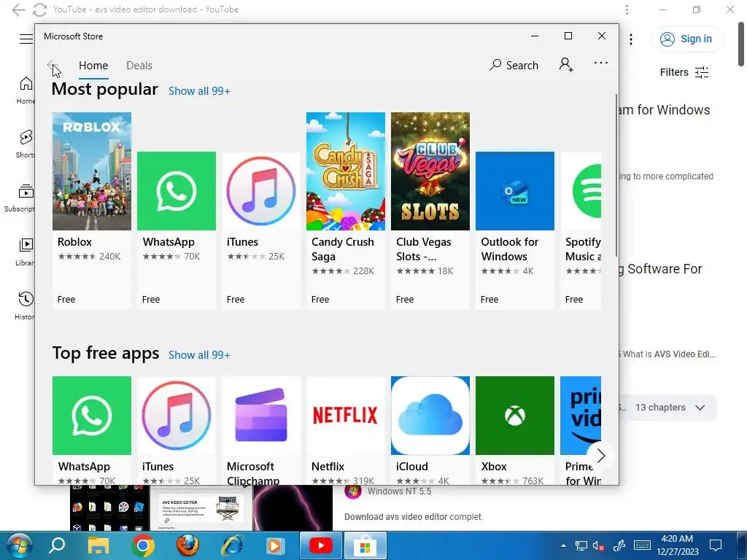Image resolution: width=747 pixels, height=560 pixels.
Task: Show hidden system tray icons
Action: [564, 545]
